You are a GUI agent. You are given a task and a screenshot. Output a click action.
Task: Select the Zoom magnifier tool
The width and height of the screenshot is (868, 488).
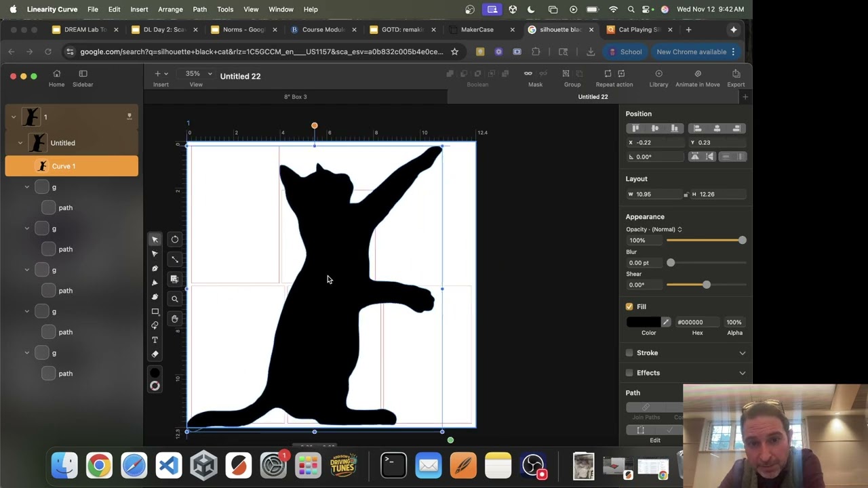tap(175, 299)
